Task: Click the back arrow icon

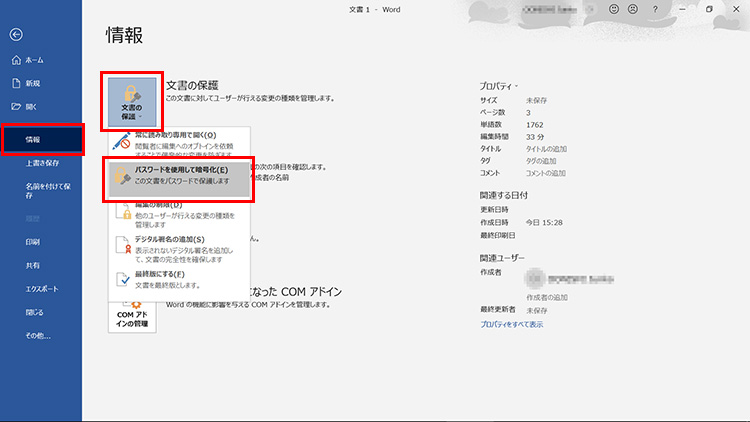Action: [15, 34]
